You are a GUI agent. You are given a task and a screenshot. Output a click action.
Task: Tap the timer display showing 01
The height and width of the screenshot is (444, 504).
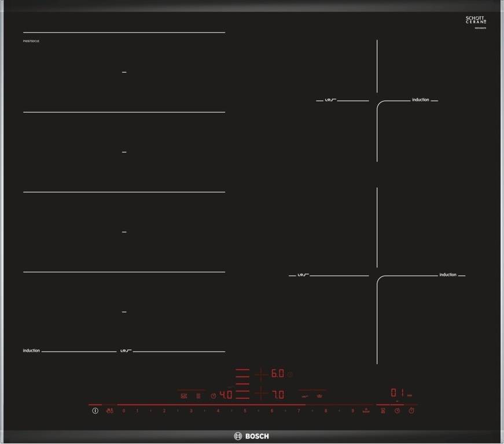398,393
